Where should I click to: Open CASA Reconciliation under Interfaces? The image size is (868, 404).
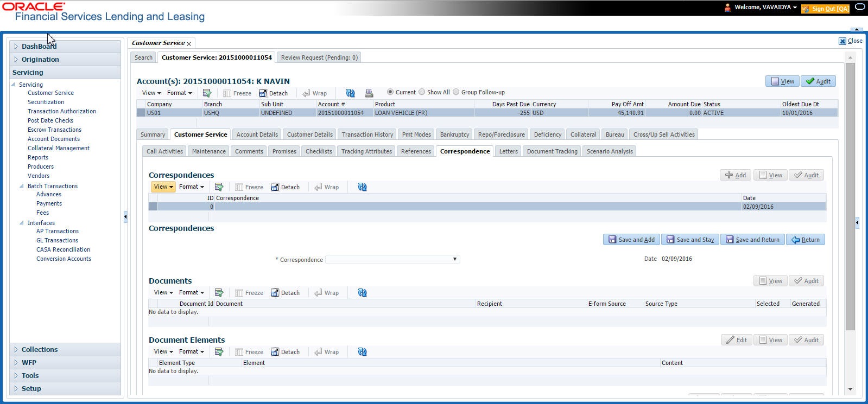tap(63, 249)
